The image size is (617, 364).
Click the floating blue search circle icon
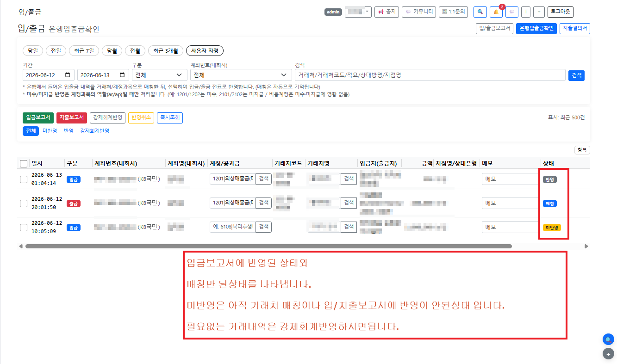point(608,339)
